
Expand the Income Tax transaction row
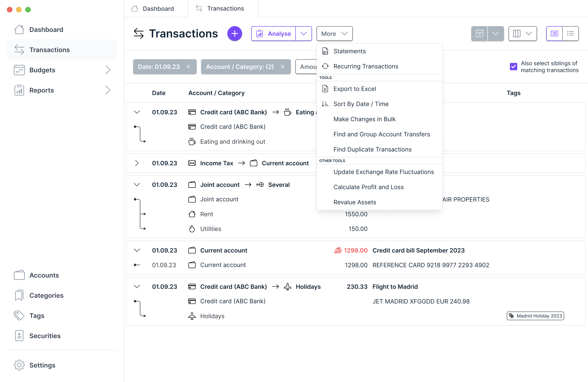click(x=137, y=163)
